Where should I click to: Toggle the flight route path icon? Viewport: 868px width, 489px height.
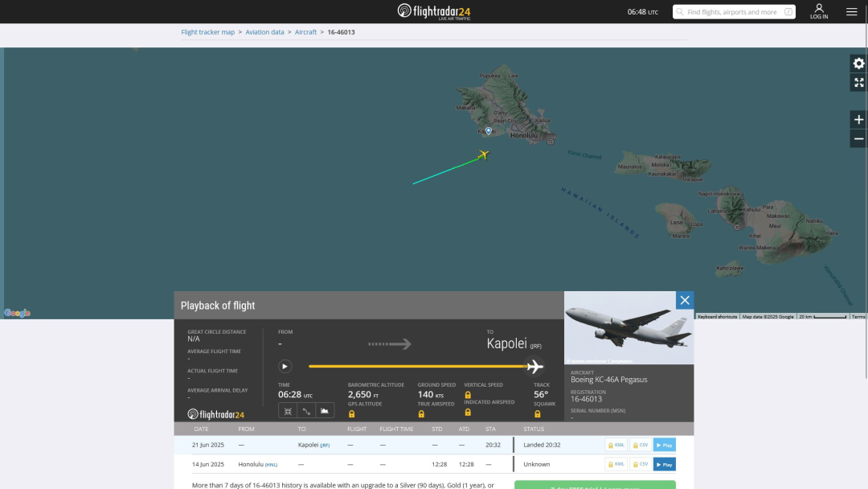point(306,411)
